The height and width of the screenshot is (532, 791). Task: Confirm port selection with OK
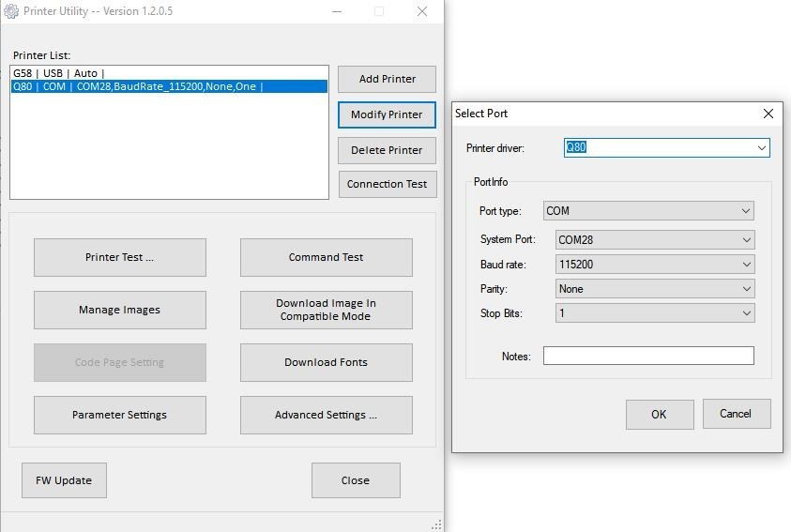click(659, 414)
